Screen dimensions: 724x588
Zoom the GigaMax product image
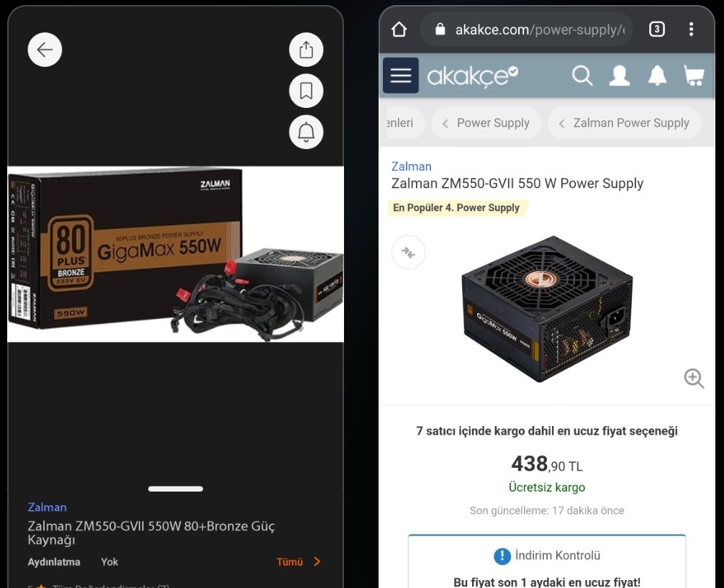(694, 379)
